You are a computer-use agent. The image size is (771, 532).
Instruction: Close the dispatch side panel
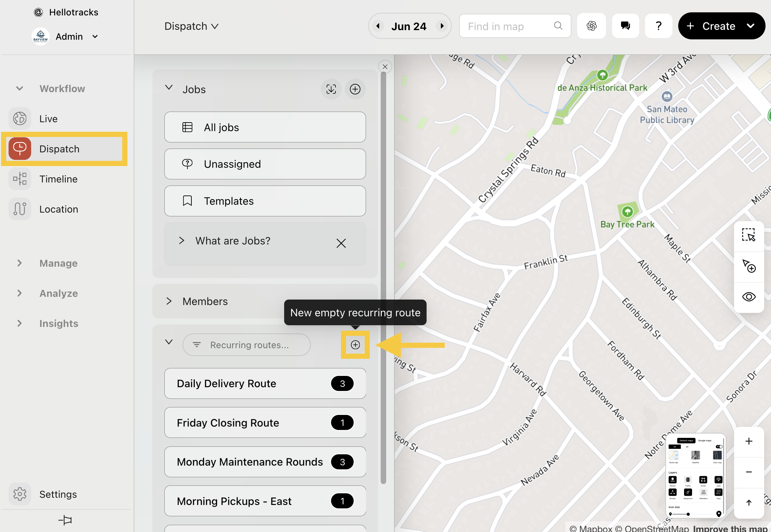tap(385, 67)
